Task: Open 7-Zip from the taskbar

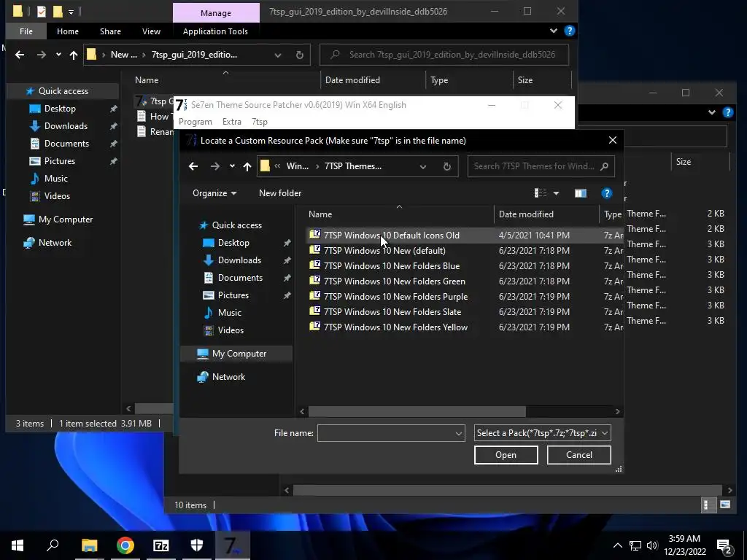Action: (161, 545)
